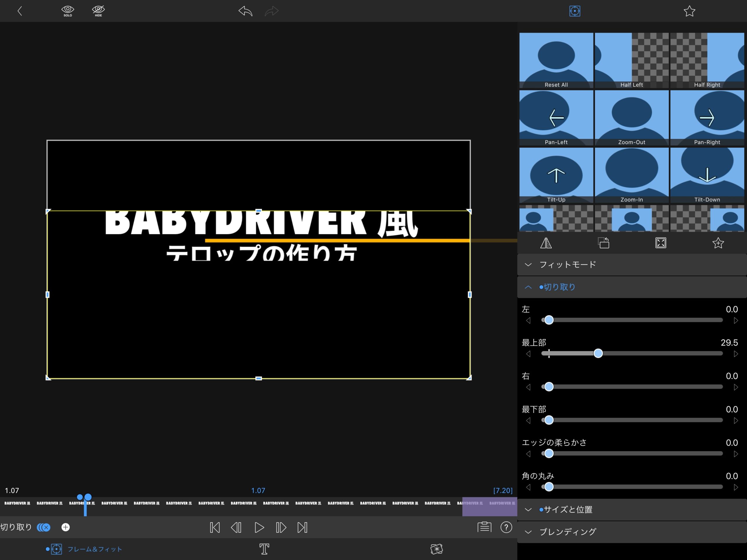Decrease the 左 value with left arrow

tap(528, 320)
